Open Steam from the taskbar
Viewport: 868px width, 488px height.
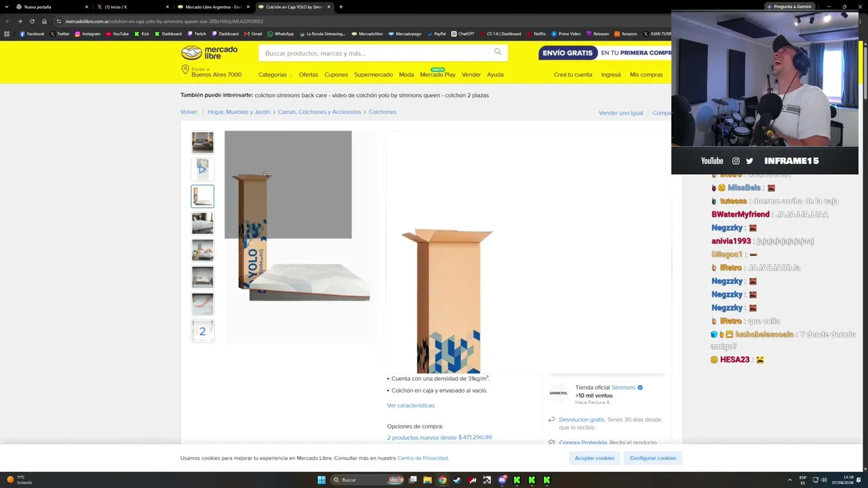pyautogui.click(x=457, y=480)
